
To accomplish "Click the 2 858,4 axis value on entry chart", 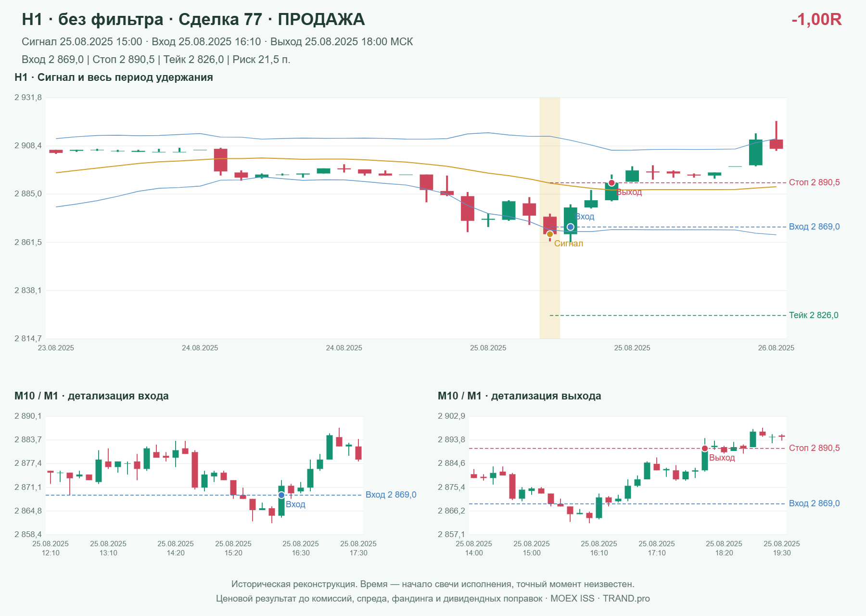I will pos(28,534).
